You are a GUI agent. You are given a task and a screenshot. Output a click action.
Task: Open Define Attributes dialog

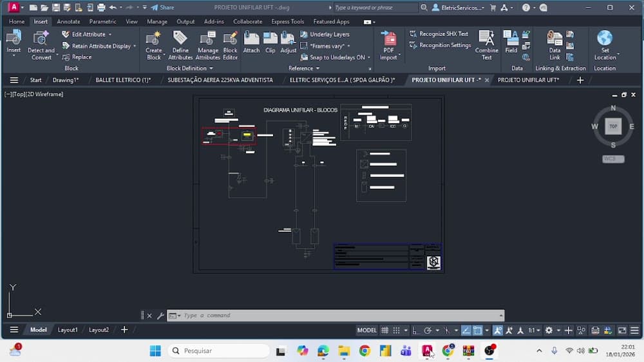click(x=180, y=45)
